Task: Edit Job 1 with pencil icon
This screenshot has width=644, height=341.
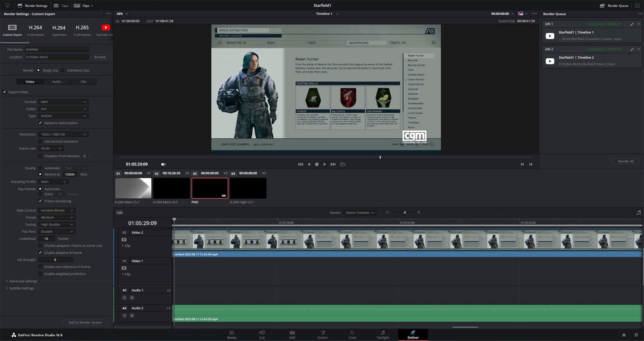Action: click(x=632, y=24)
